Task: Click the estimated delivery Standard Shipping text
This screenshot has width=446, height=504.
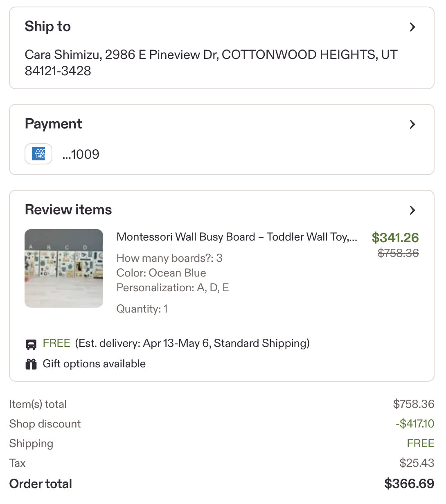Action: (x=192, y=343)
